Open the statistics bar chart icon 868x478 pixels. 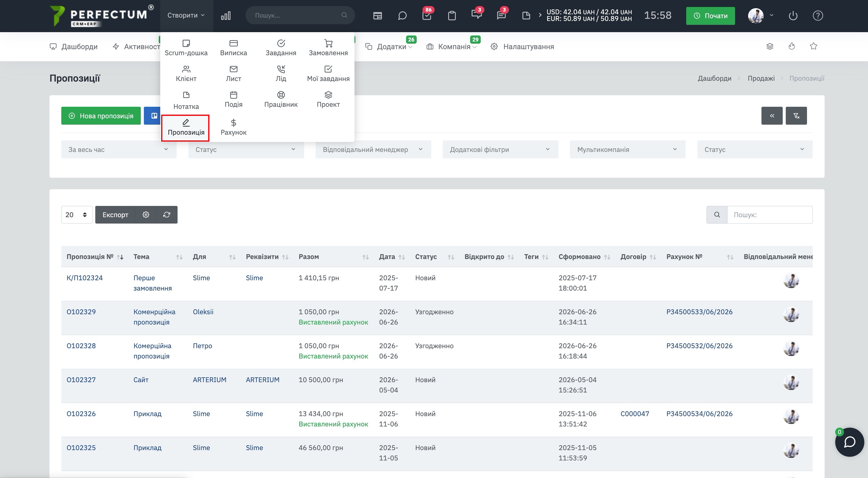[226, 15]
